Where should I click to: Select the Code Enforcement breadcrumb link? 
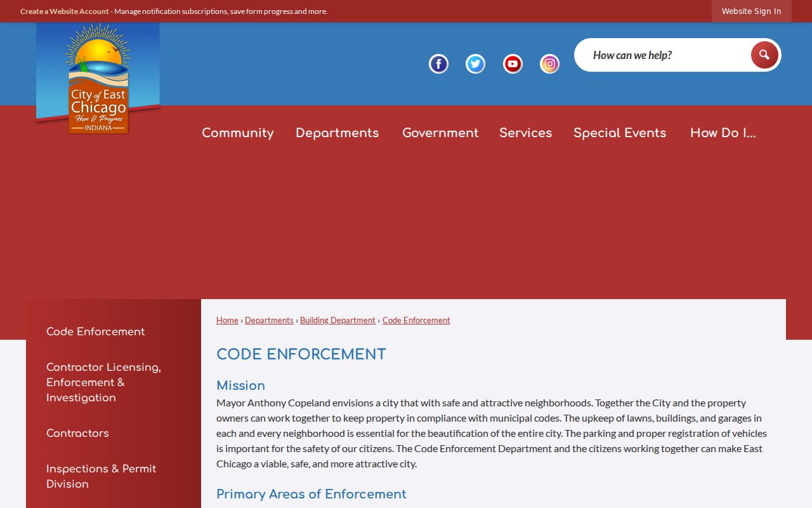click(x=416, y=320)
